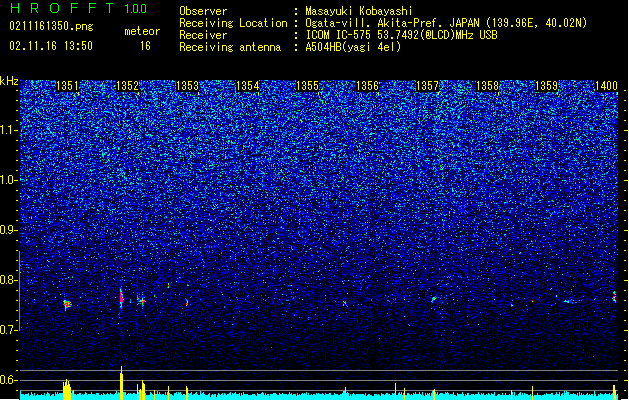Click the Observer label
This screenshot has height=400, width=629.
coord(203,11)
